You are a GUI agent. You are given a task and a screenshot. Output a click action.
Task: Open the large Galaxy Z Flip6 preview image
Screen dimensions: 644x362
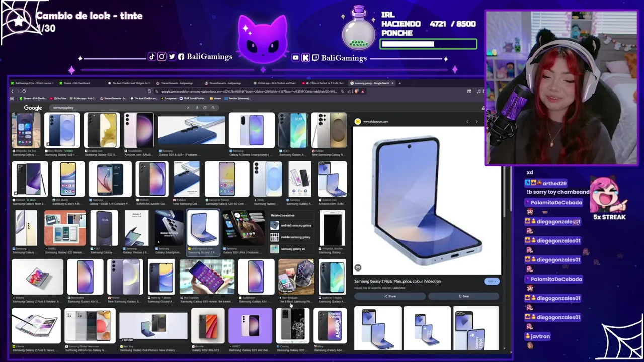[x=427, y=201]
